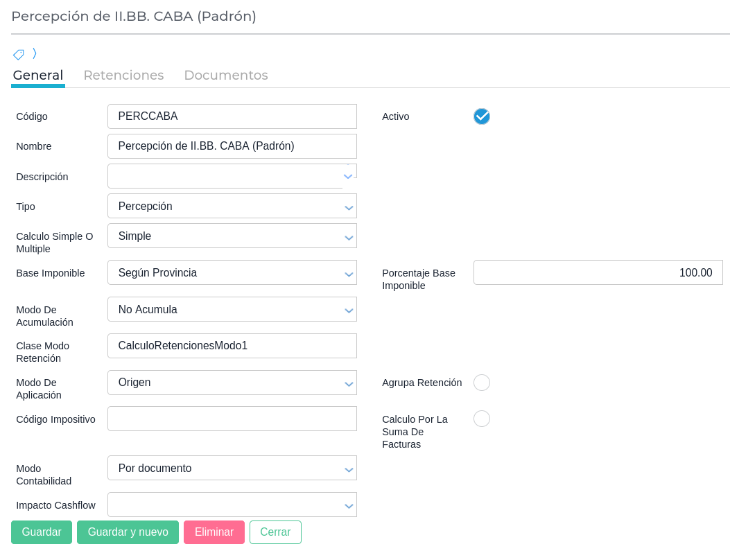Expand the Base Imponible dropdown
Image resolution: width=730 pixels, height=560 pixels.
(232, 273)
